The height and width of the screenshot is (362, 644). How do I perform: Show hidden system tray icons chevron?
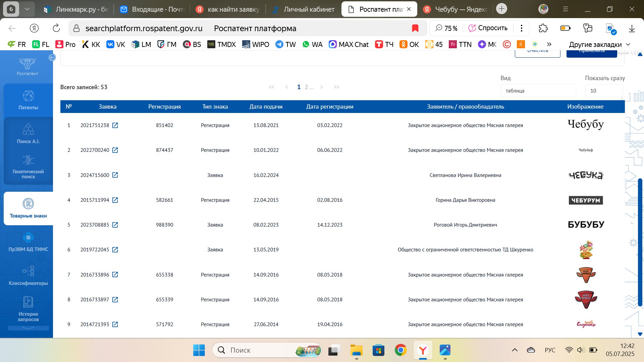tap(515, 350)
